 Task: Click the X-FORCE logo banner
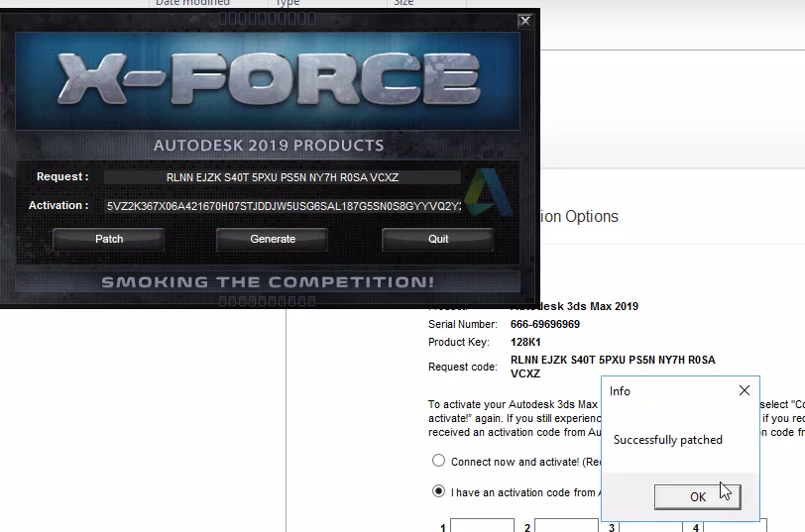[268, 79]
